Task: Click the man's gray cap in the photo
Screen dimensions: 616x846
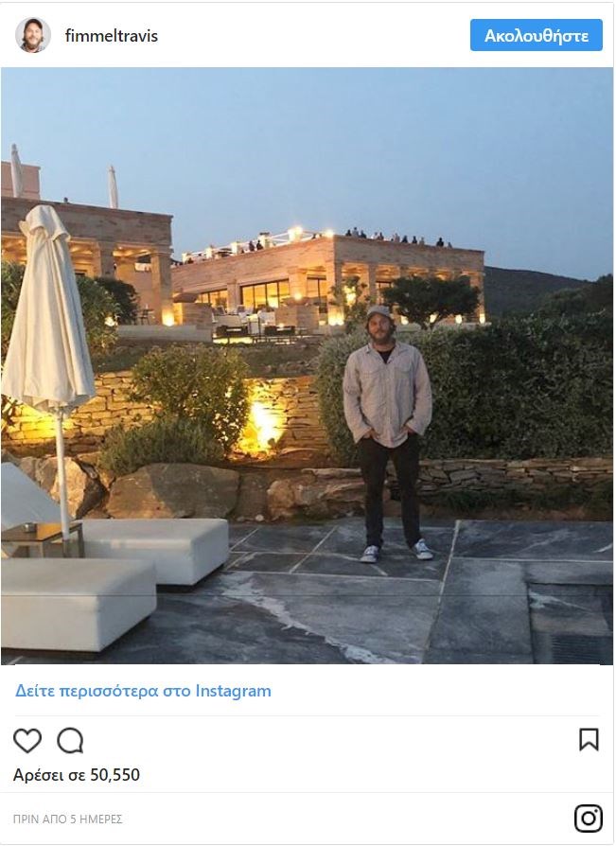Action: point(379,311)
